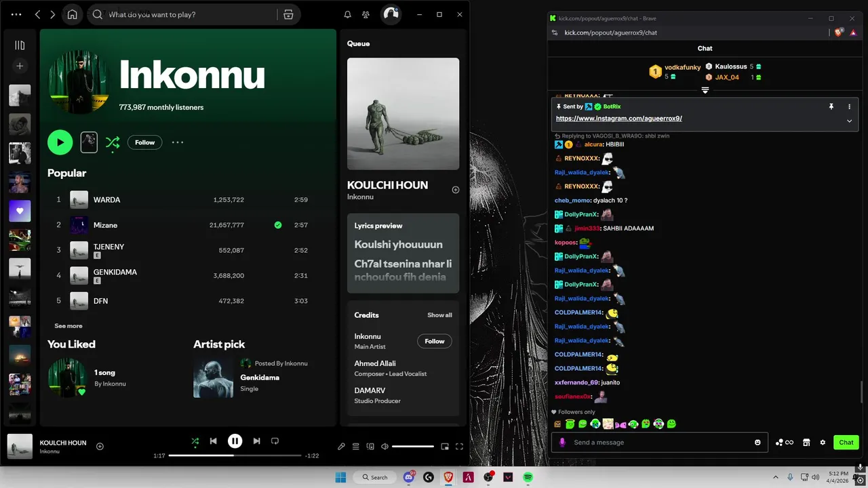The image size is (868, 488).
Task: Follow Inkonnu in the Credits section
Action: click(x=435, y=341)
